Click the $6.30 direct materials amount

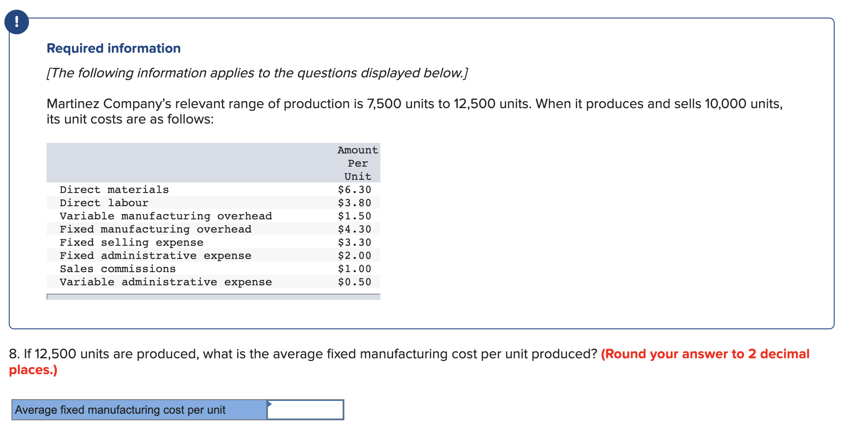354,189
